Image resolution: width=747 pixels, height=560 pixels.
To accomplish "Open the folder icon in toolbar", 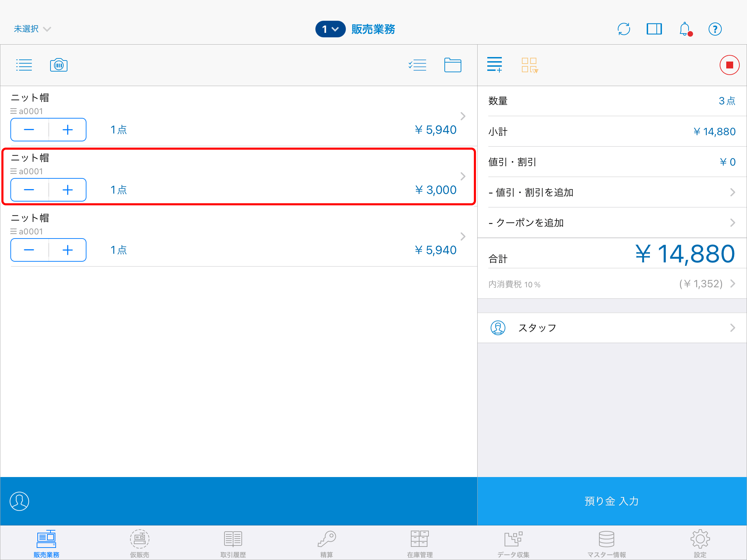I will click(x=453, y=65).
